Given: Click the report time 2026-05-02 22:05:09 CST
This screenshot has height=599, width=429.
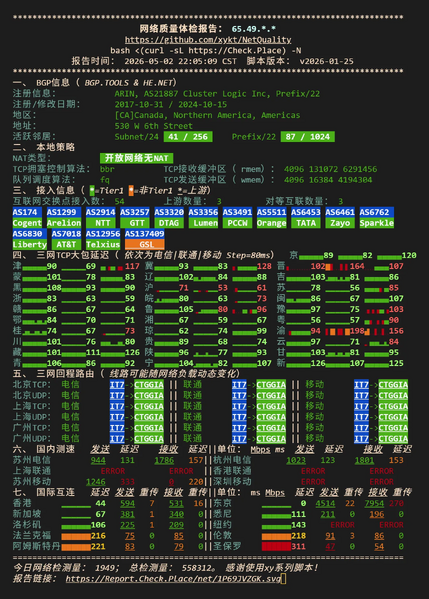Looking at the screenshot, I should [x=180, y=61].
